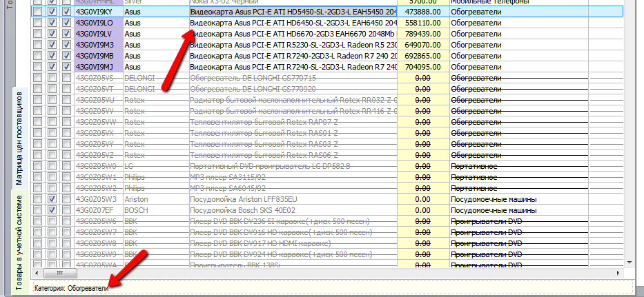Viewport: 644px width, 297px height.
Task: Select price cell 473888.00
Action: click(x=423, y=12)
